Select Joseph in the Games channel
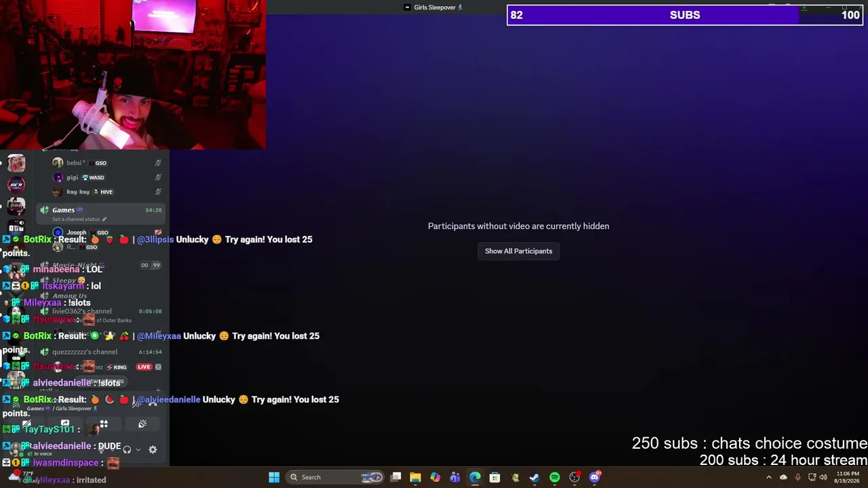 coord(107,232)
